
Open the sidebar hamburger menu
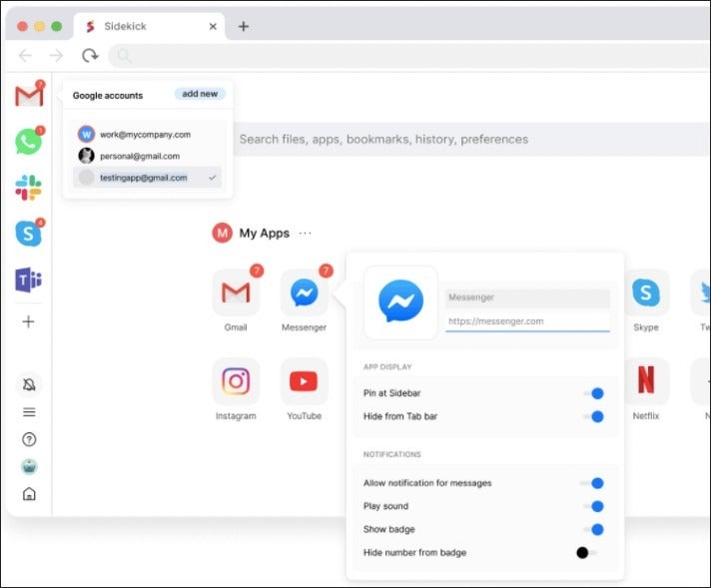click(x=29, y=412)
